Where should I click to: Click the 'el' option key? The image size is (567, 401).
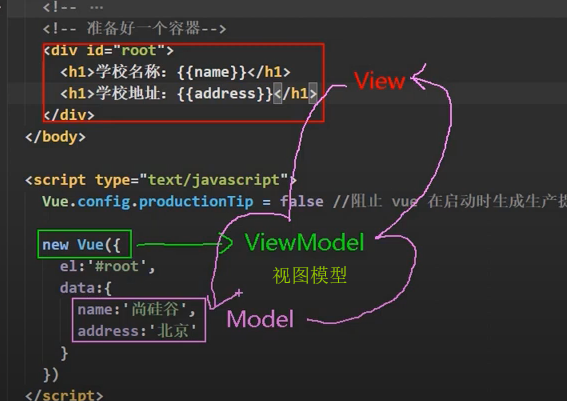[68, 266]
